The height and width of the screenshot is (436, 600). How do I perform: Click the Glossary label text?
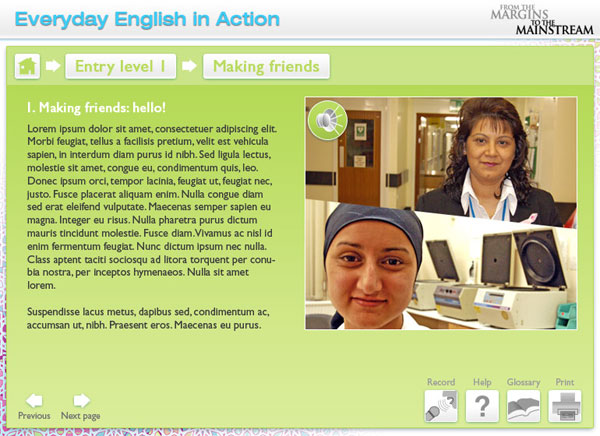(x=523, y=382)
